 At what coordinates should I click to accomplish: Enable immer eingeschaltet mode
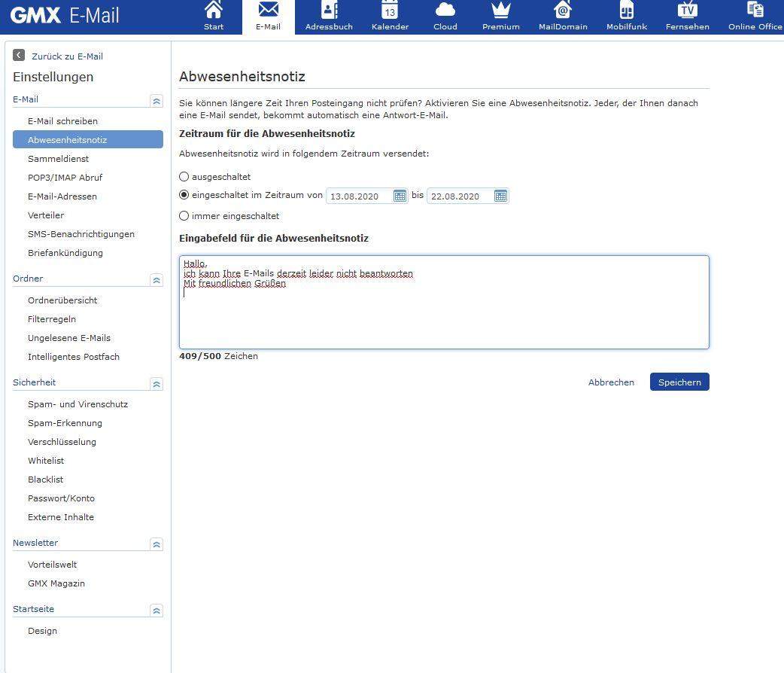pyautogui.click(x=184, y=216)
